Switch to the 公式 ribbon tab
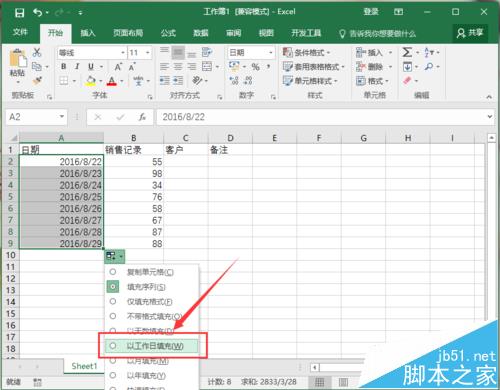The width and height of the screenshot is (500, 390). point(168,33)
